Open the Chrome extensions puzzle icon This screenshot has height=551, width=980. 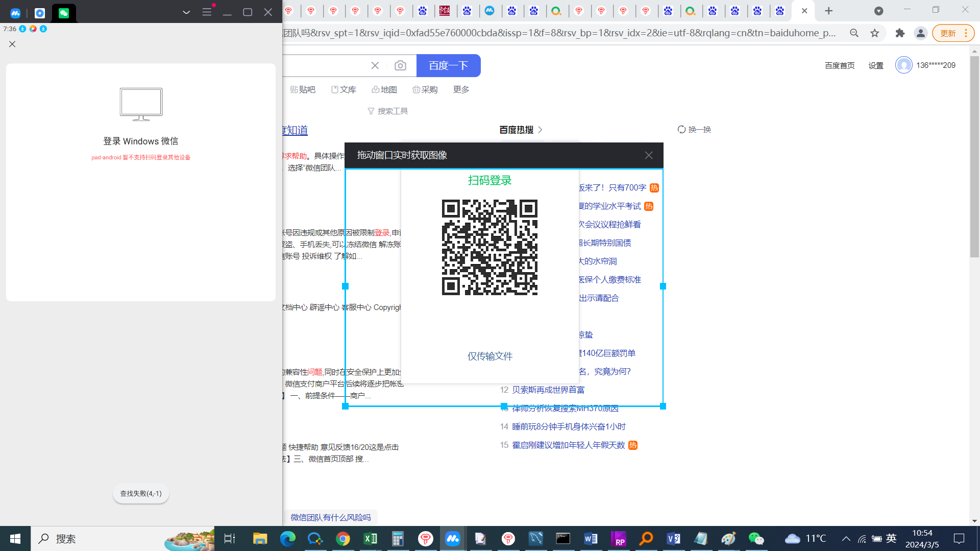click(900, 33)
